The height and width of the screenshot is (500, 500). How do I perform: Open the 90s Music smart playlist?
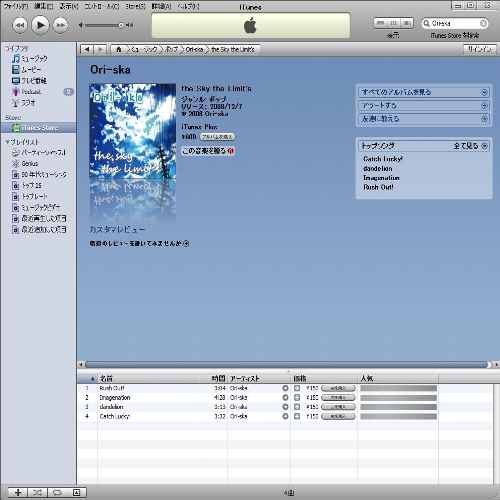click(39, 174)
